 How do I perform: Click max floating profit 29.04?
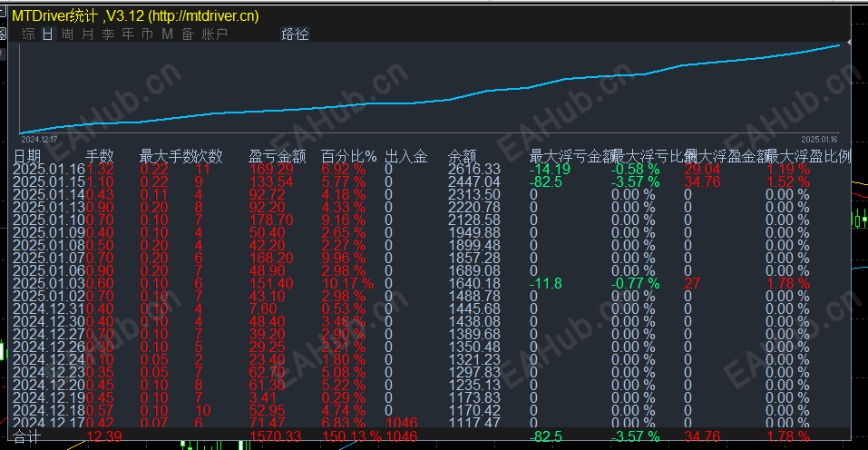tap(703, 170)
